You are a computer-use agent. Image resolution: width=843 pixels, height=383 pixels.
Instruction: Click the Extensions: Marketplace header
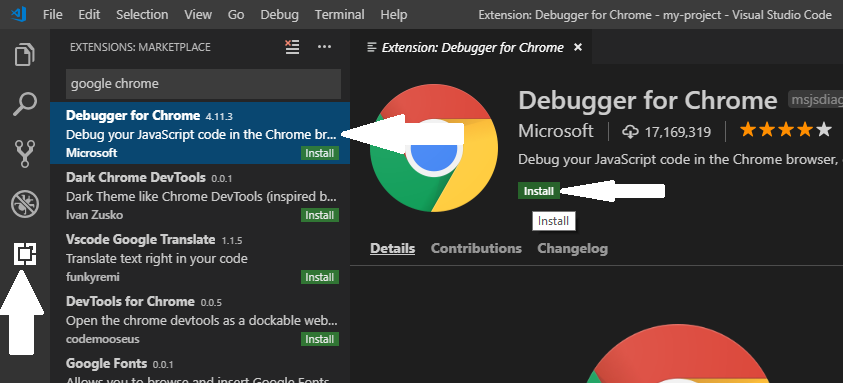[x=140, y=47]
